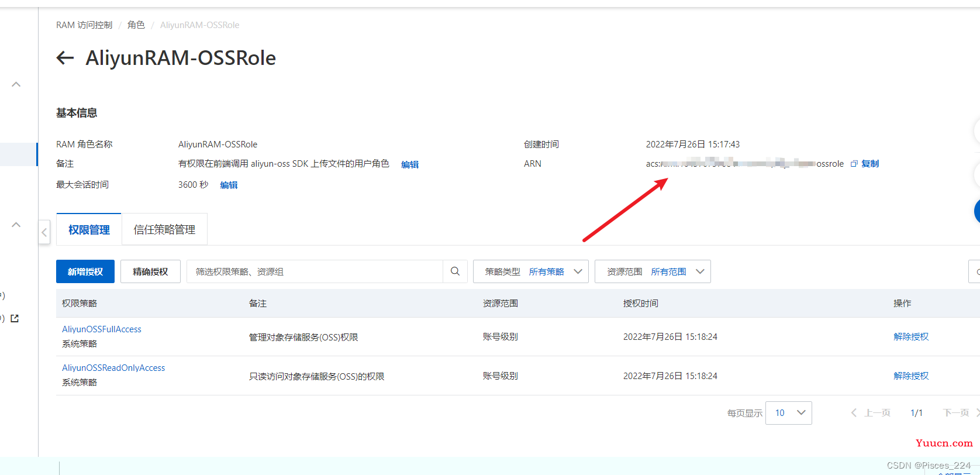Navigate to 角色 breadcrumb
980x475 pixels.
(x=136, y=25)
